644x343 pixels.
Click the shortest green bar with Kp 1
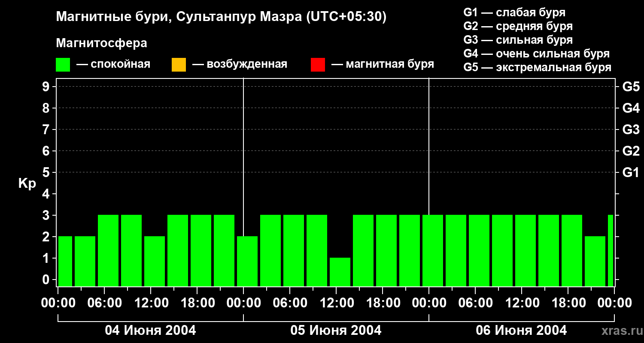340,272
